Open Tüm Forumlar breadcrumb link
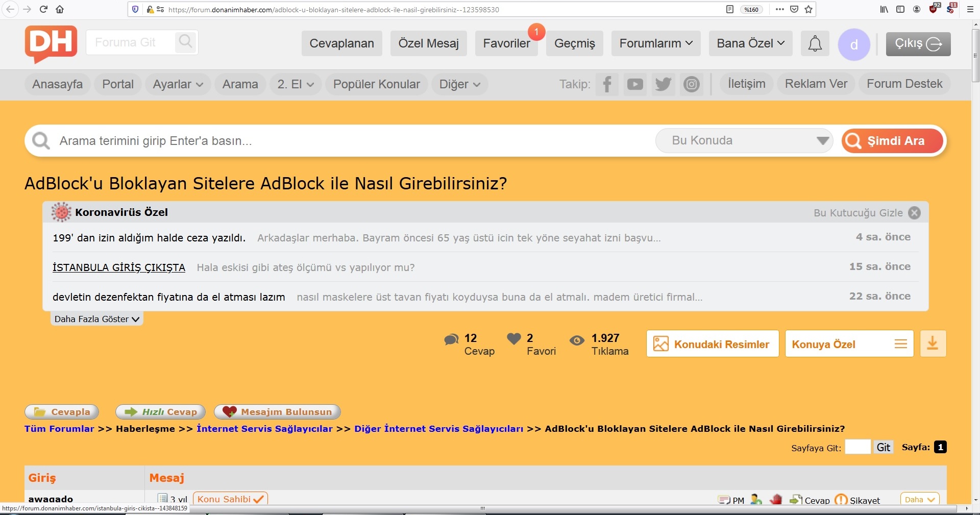The width and height of the screenshot is (980, 515). [x=59, y=429]
